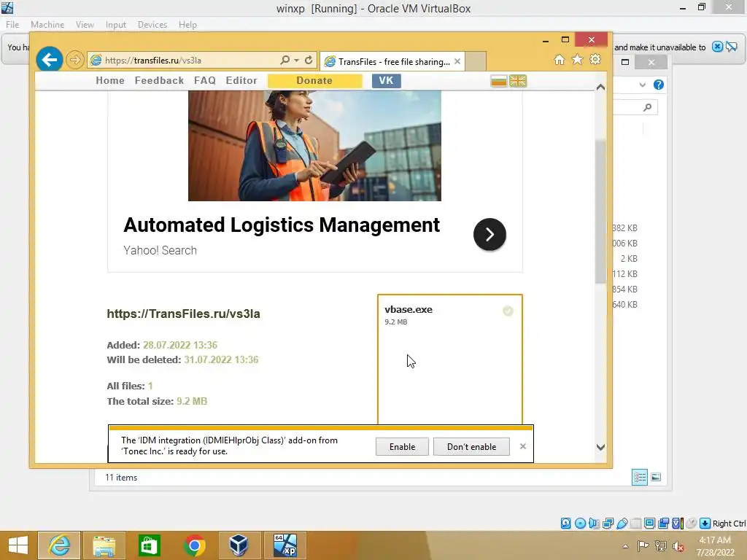This screenshot has height=560, width=747.
Task: Open the VirtualBox File menu
Action: tap(12, 25)
